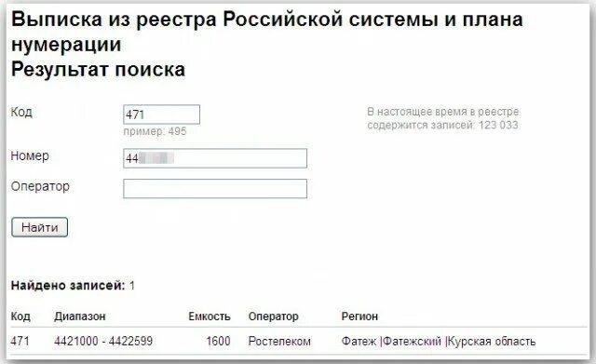Click the capacity value 1600

pos(218,341)
